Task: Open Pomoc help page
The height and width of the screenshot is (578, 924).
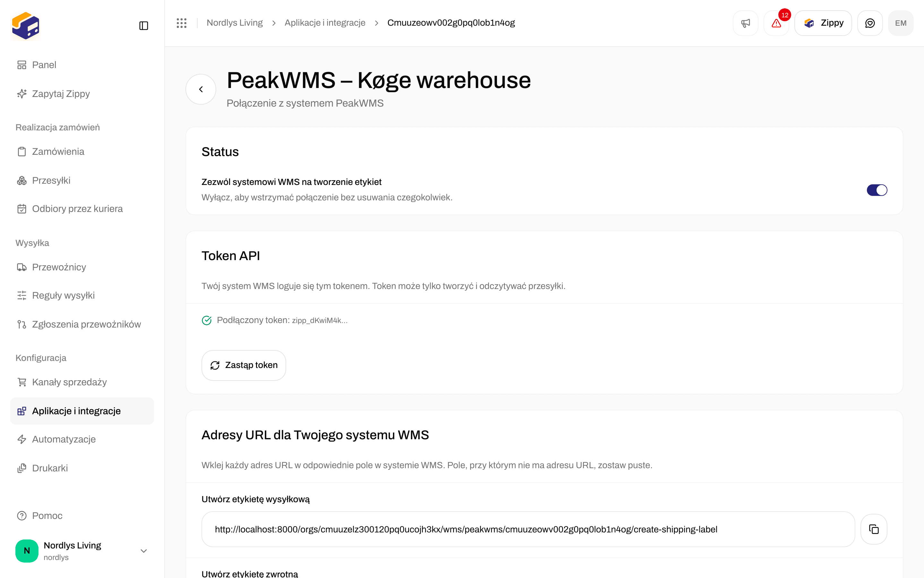Action: pyautogui.click(x=82, y=516)
